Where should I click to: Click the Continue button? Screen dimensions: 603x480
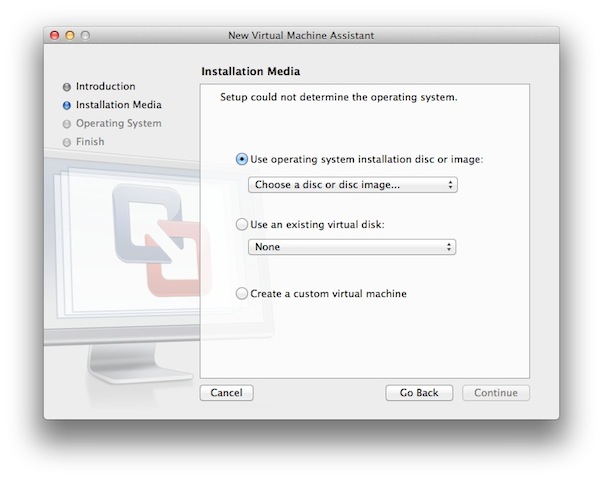coord(496,393)
